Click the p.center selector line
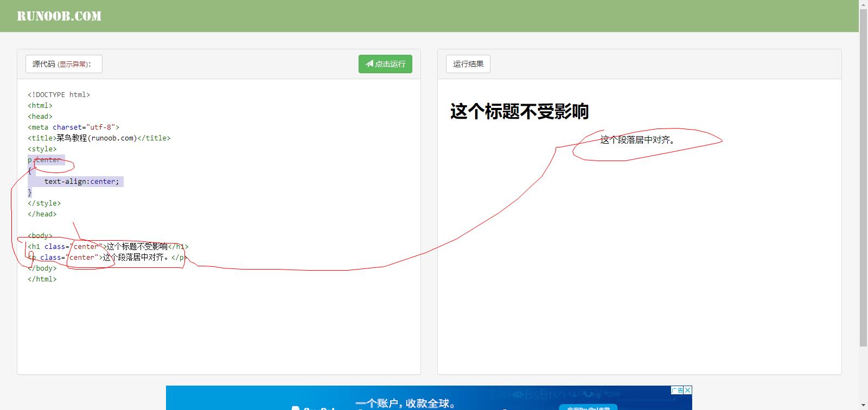The height and width of the screenshot is (410, 868). click(x=44, y=159)
